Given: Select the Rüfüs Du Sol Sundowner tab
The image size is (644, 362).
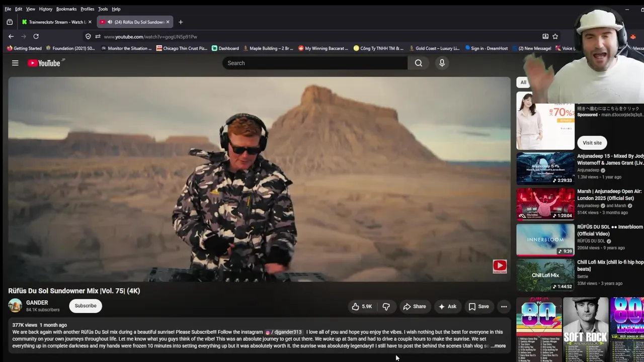Looking at the screenshot, I should [x=135, y=22].
